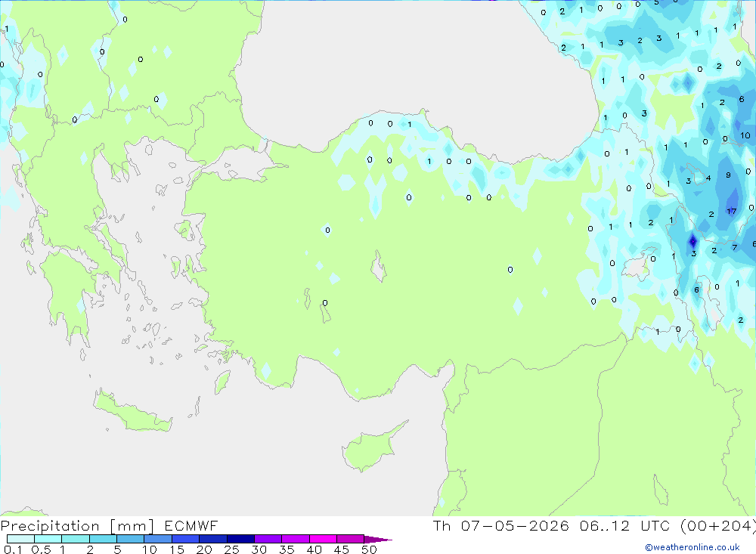
Task: Click the 25–30 mm dark navy swatch
Action: [240, 539]
